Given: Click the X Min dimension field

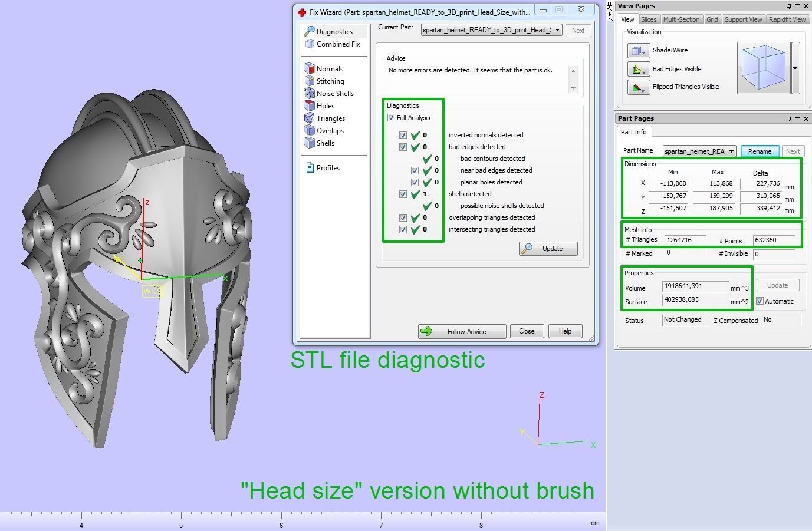Looking at the screenshot, I should coord(669,184).
